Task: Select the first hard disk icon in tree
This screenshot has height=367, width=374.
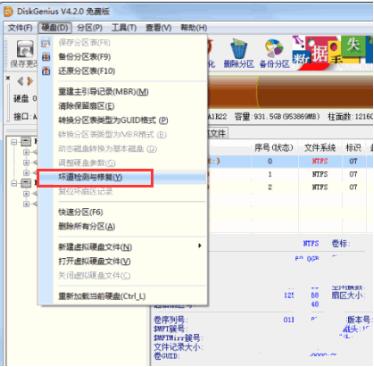Action: point(26,142)
